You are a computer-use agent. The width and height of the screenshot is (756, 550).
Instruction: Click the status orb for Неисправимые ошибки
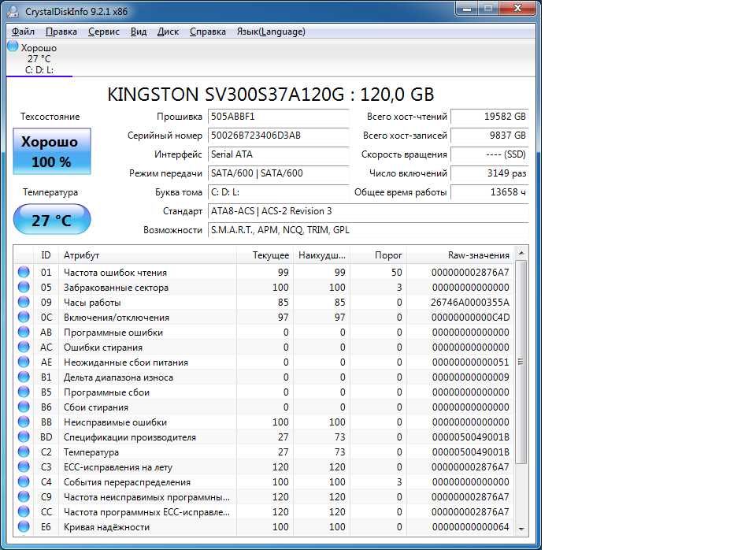coord(24,422)
